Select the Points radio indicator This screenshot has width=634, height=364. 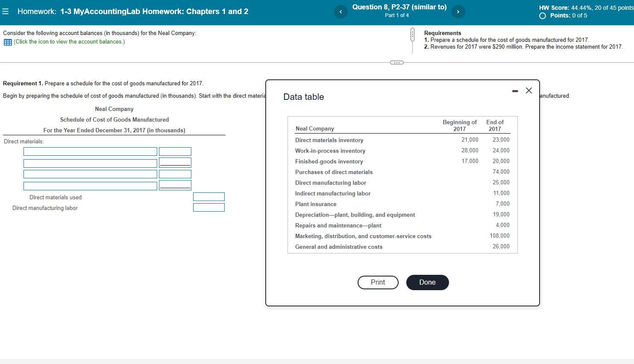[x=542, y=15]
